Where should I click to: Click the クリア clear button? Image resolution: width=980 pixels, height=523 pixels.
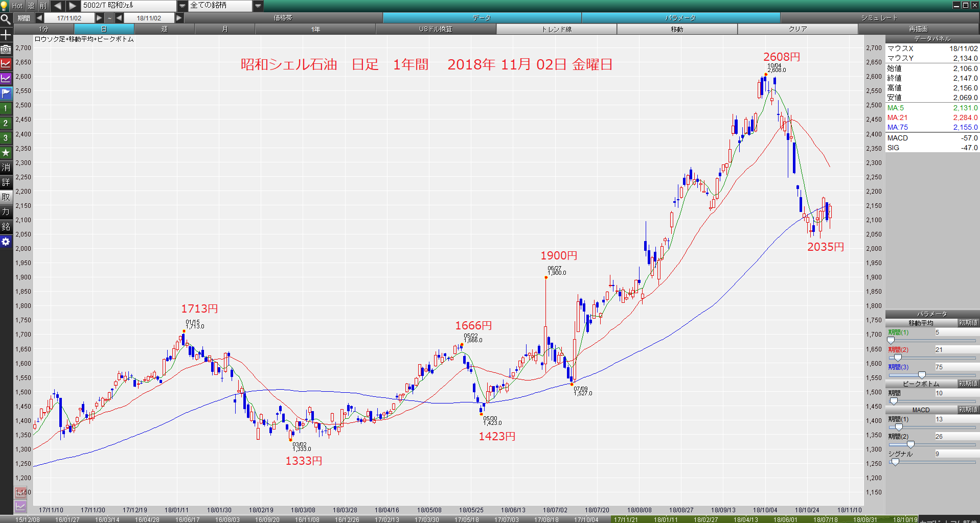click(797, 29)
